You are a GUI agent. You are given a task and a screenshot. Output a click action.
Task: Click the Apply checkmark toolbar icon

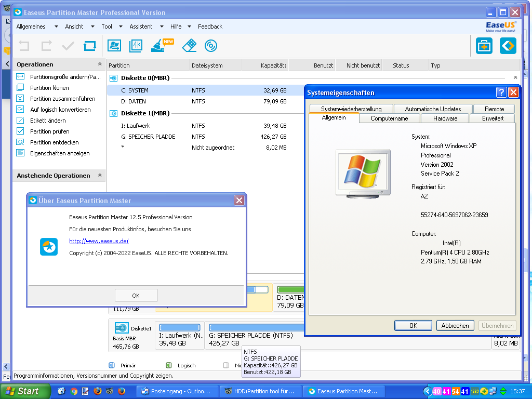[x=68, y=46]
